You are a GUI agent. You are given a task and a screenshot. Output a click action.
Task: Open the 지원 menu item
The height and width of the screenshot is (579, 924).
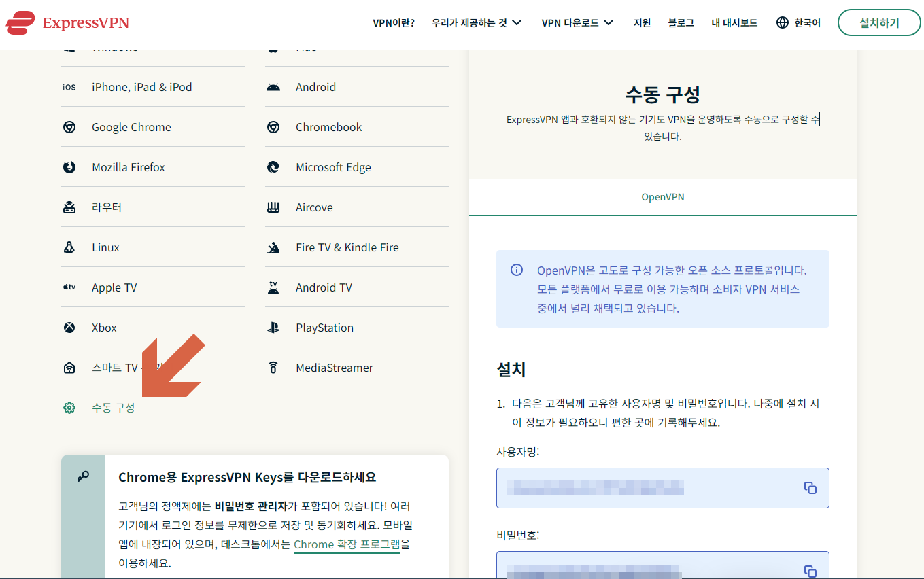pos(642,22)
